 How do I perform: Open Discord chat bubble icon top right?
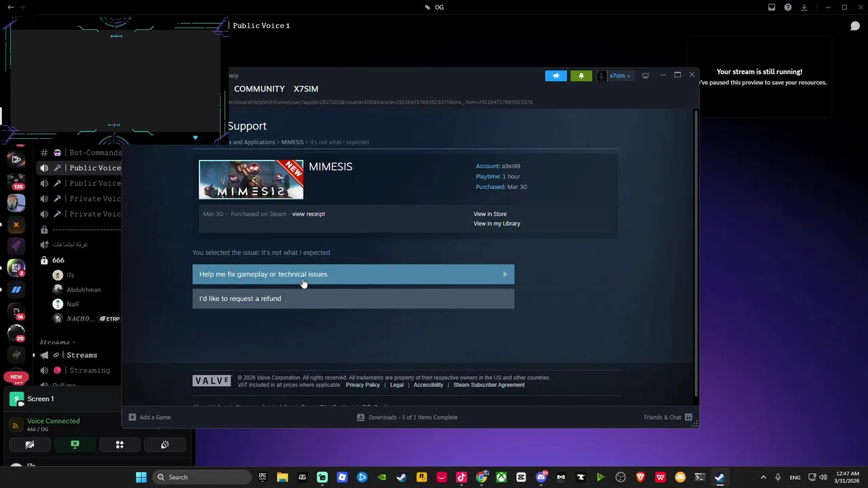[x=855, y=26]
